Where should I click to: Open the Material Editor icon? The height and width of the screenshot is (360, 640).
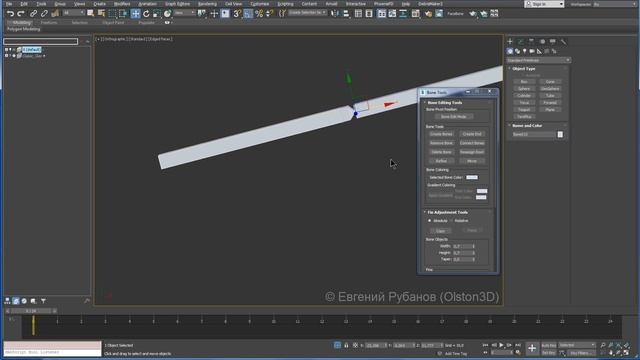point(416,13)
